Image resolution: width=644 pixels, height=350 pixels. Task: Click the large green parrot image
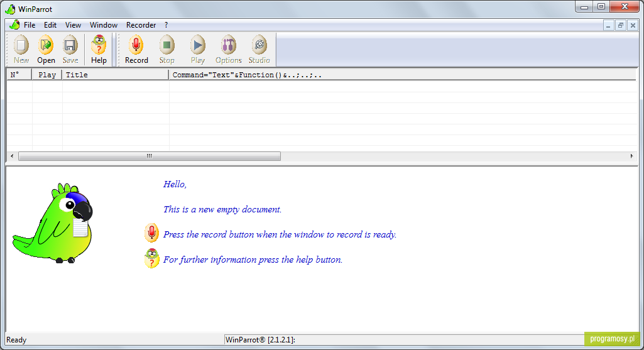[53, 223]
